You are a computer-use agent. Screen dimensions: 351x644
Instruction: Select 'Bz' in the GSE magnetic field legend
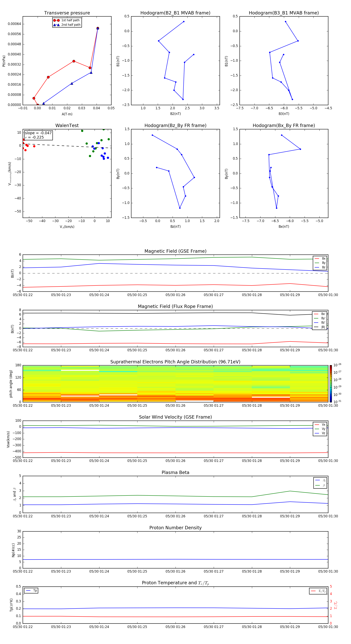point(320,267)
